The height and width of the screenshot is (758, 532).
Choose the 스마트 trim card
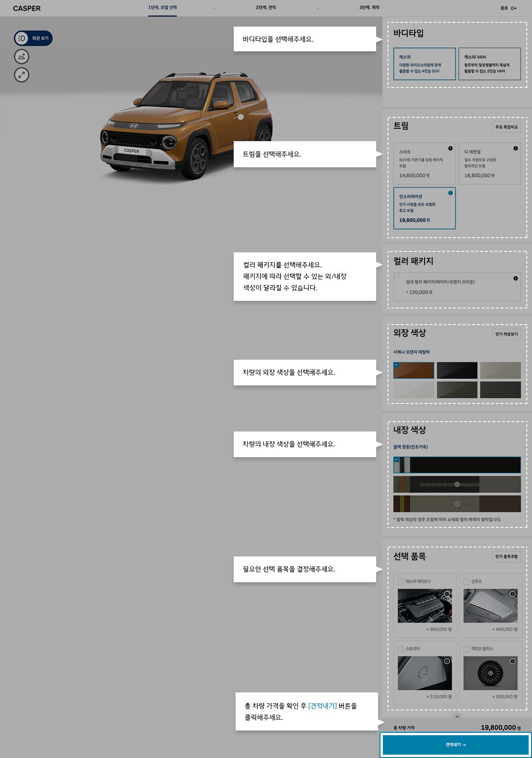(425, 163)
